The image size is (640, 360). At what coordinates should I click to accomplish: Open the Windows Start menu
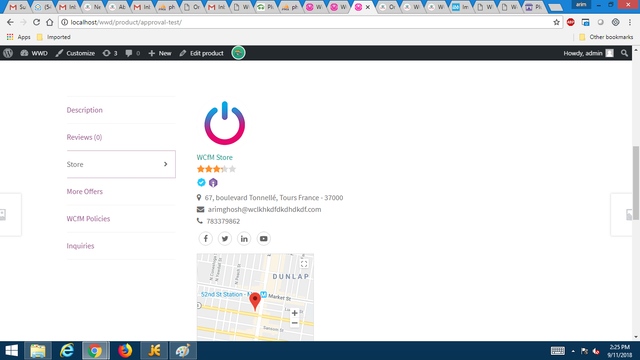tap(11, 351)
